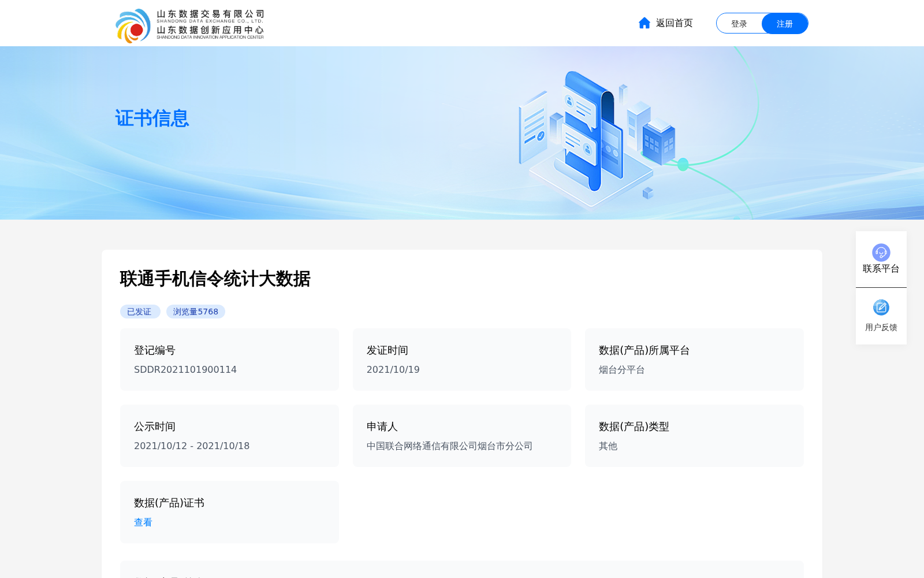Click the platform value 烟台分平台
This screenshot has height=578, width=924.
pyautogui.click(x=622, y=370)
